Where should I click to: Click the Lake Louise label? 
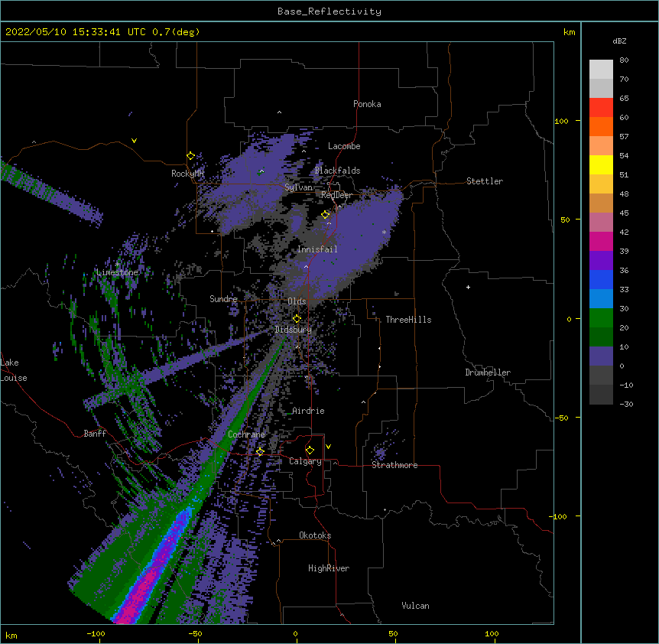12,370
